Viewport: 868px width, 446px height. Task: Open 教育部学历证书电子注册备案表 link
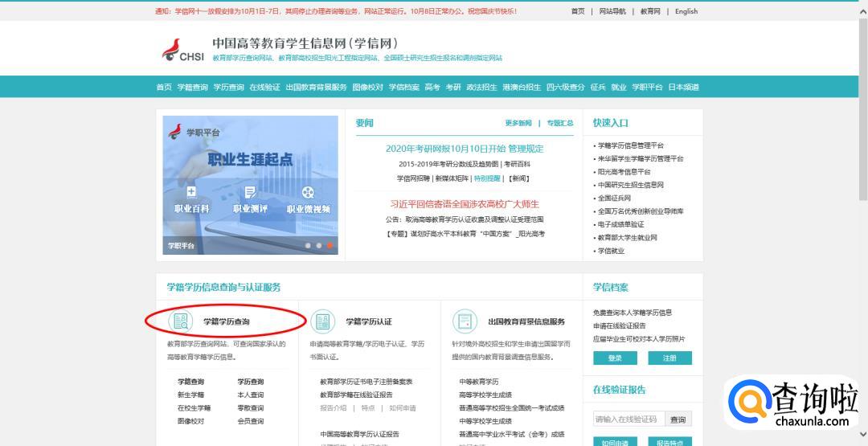coord(366,382)
